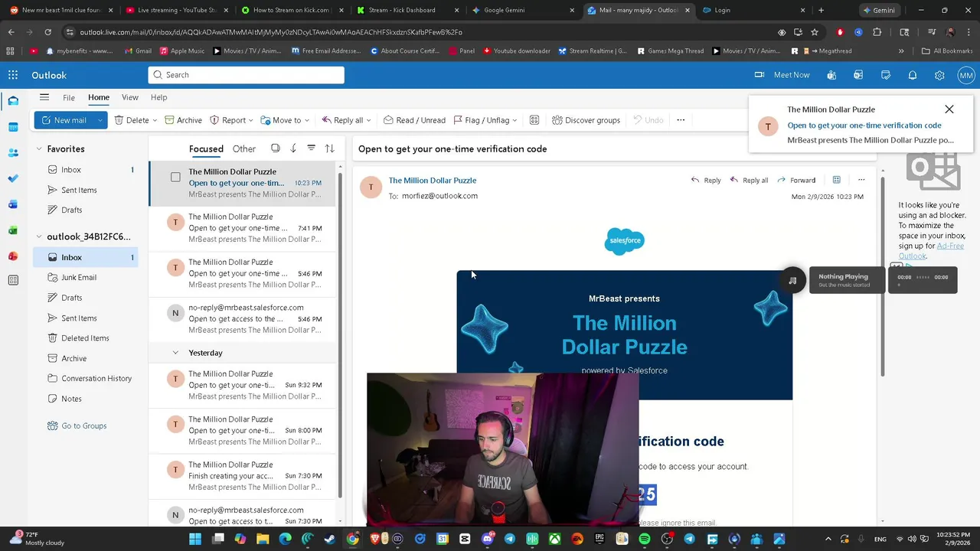Close the Million Dollar Puzzle notification
The width and height of the screenshot is (980, 551).
(949, 109)
